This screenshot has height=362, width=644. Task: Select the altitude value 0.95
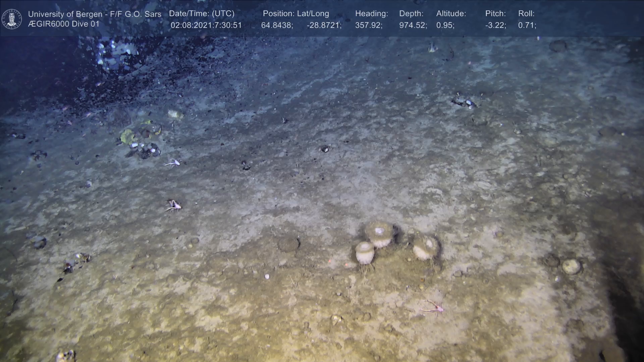(445, 25)
